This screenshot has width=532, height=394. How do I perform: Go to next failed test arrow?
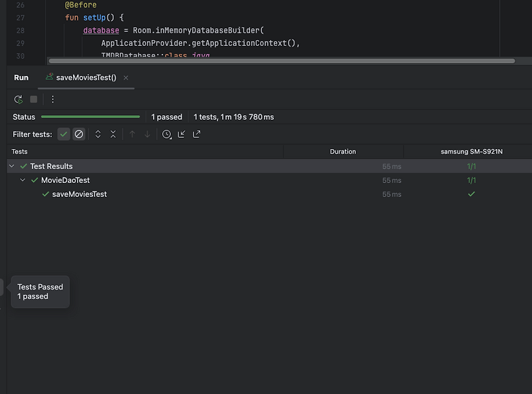pos(147,134)
